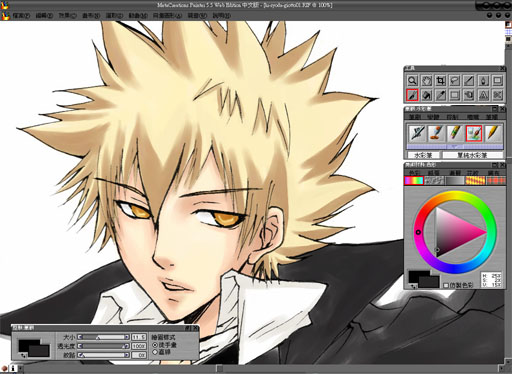The image size is (512, 374).
Task: Open the 視窗(W) Window menu
Action: [x=197, y=16]
